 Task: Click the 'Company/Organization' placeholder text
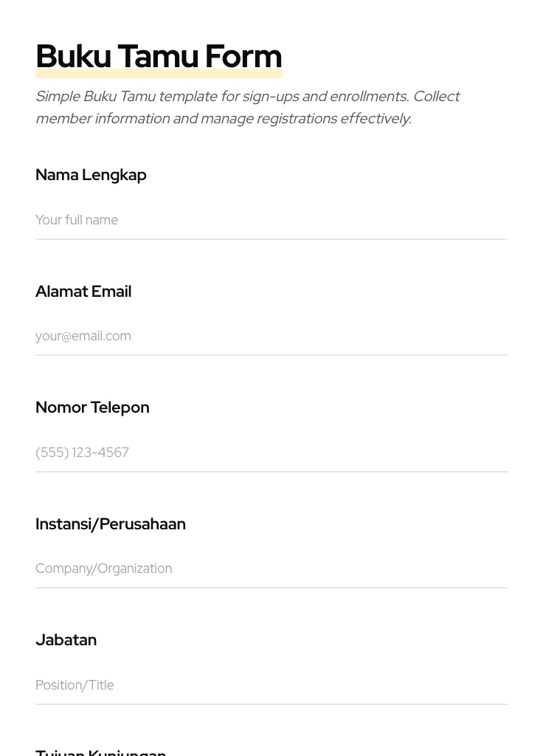pos(103,568)
